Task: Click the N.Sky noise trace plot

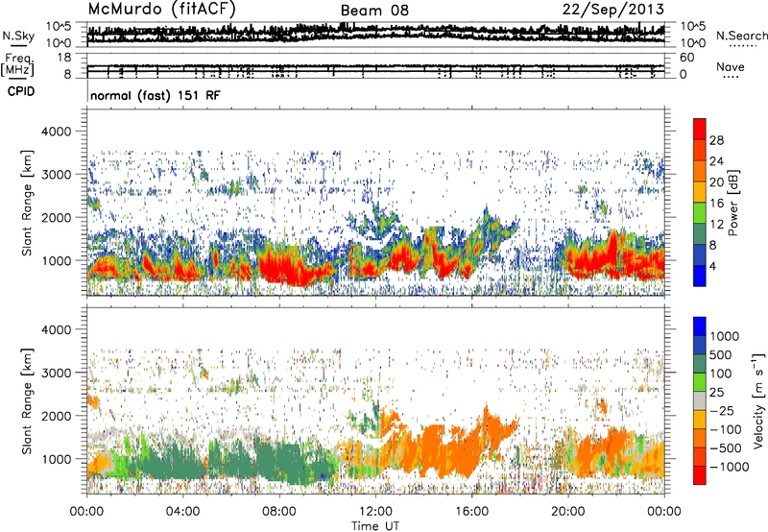Action: coord(375,35)
